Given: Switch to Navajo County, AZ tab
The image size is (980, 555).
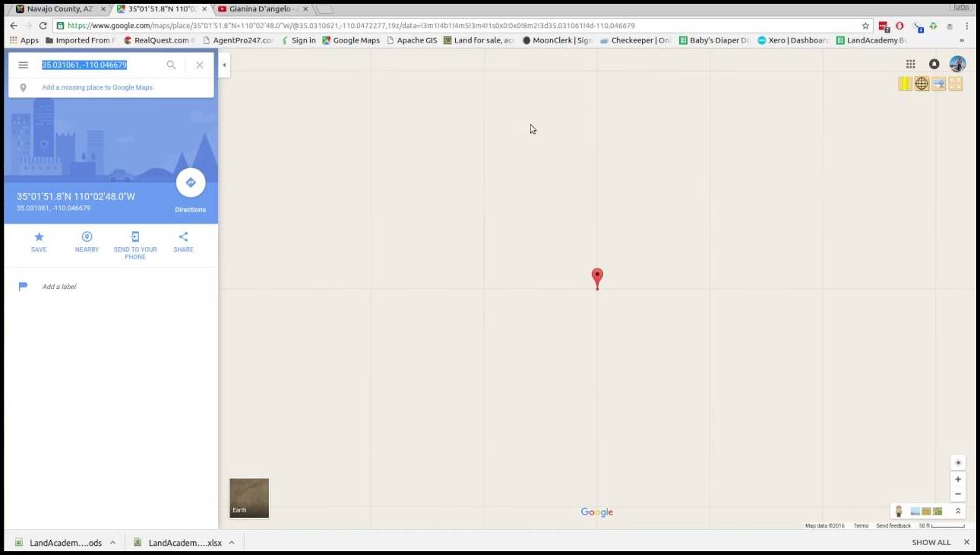Looking at the screenshot, I should (59, 9).
